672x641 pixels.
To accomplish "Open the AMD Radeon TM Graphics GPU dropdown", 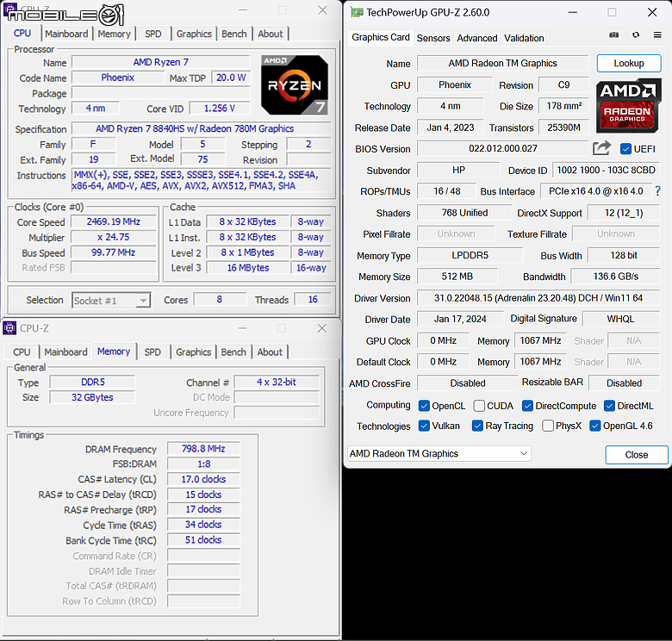I will point(439,453).
